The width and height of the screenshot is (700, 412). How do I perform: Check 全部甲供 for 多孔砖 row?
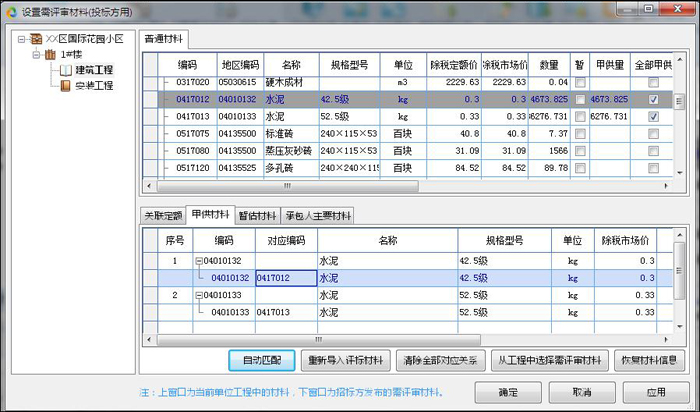pos(653,168)
